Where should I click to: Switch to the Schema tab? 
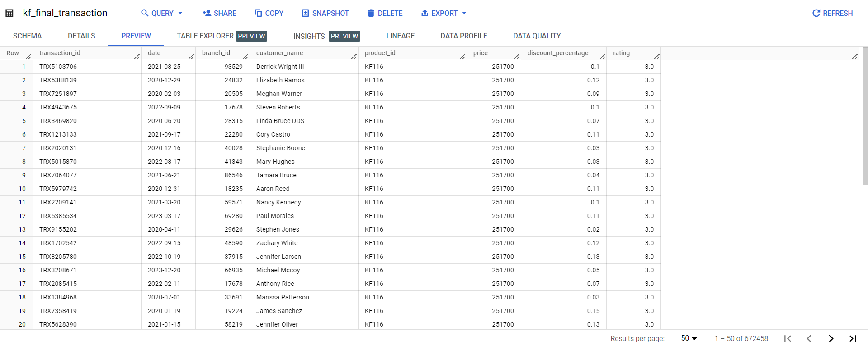(x=27, y=36)
